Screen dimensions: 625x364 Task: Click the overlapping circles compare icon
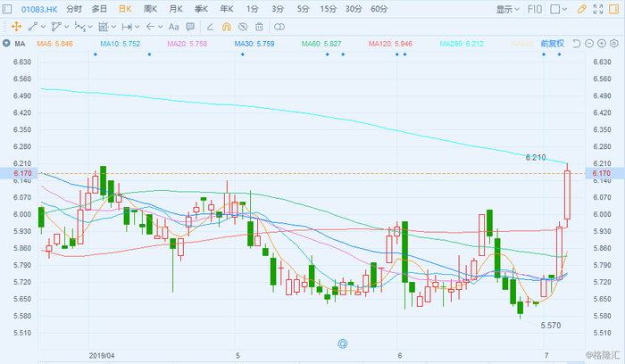[279, 27]
